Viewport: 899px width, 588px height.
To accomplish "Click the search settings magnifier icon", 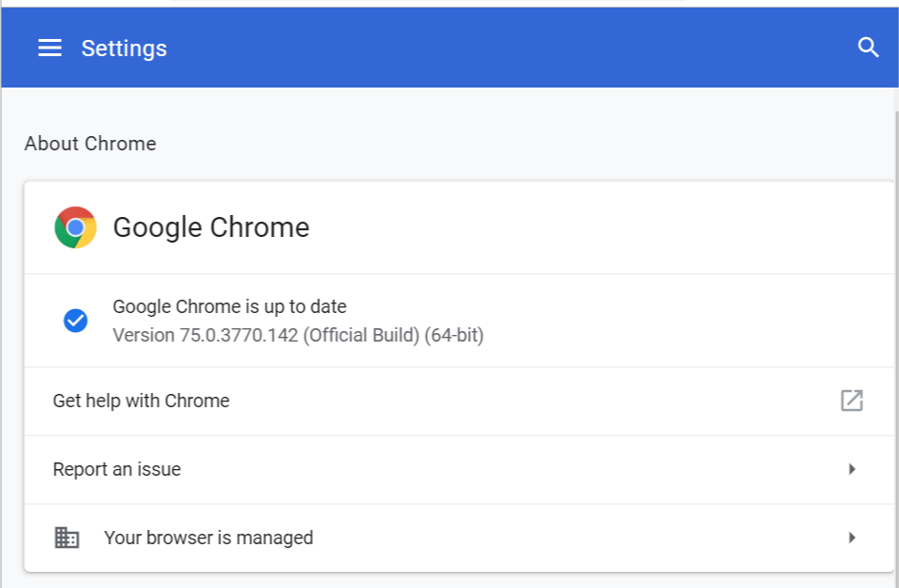I will pyautogui.click(x=868, y=48).
